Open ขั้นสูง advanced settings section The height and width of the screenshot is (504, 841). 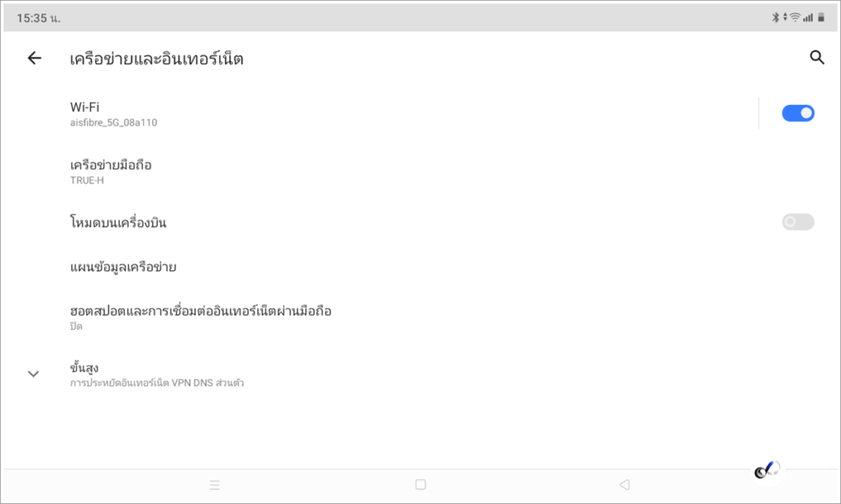click(420, 374)
